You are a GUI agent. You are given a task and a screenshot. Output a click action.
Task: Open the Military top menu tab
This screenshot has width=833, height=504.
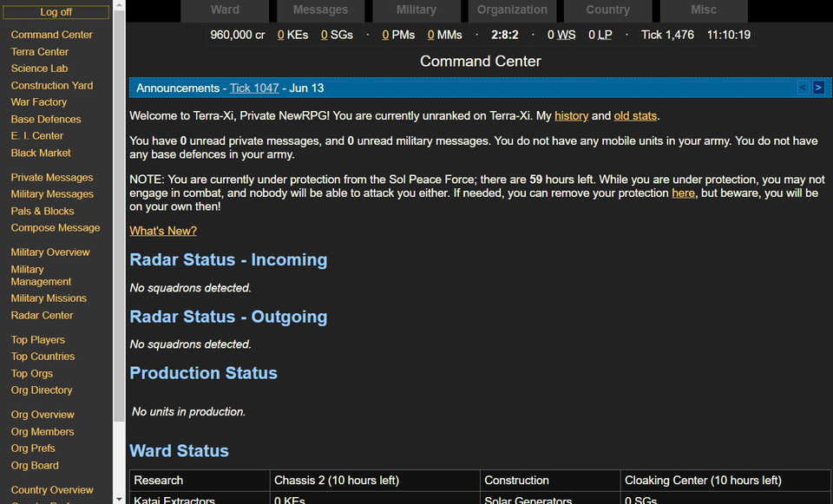(416, 10)
